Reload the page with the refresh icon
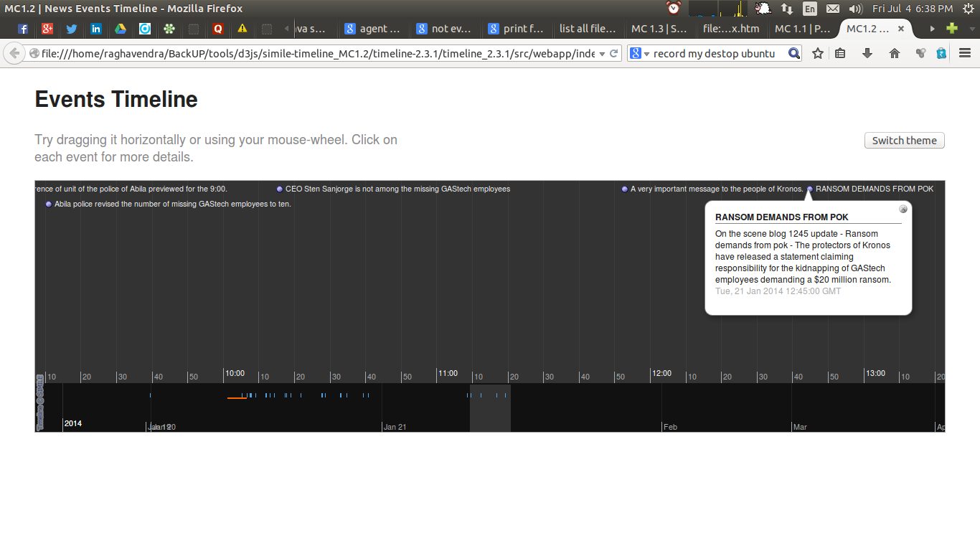This screenshot has height=551, width=980. [x=614, y=53]
